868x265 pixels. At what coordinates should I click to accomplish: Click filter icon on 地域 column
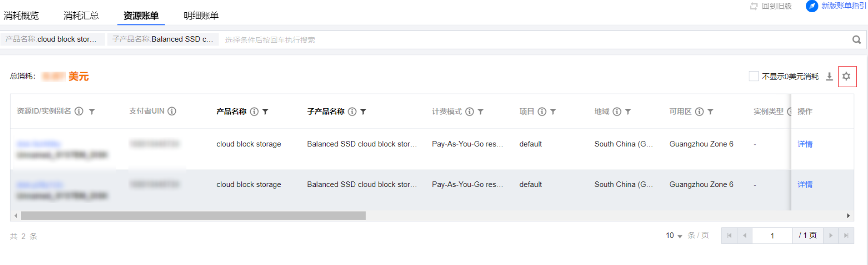pos(628,112)
